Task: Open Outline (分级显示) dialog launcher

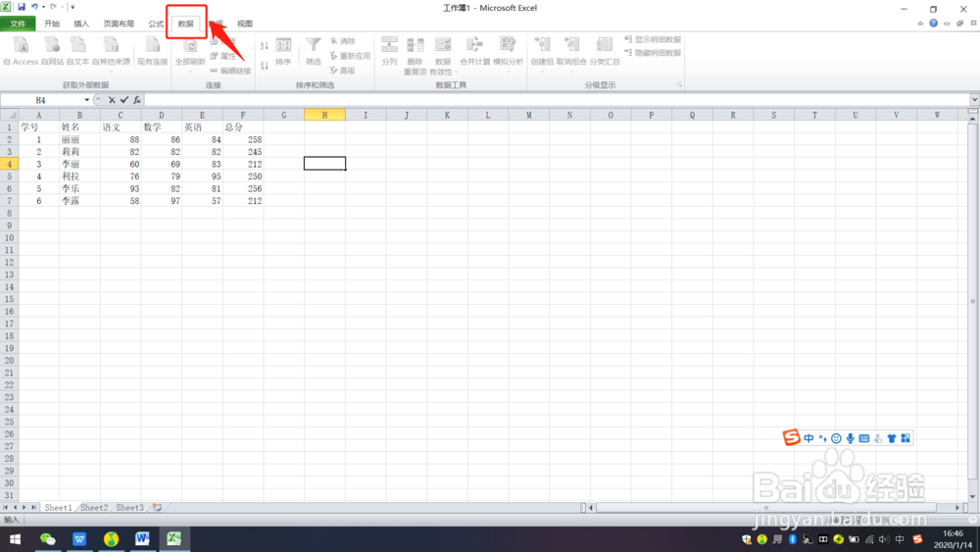Action: (679, 85)
